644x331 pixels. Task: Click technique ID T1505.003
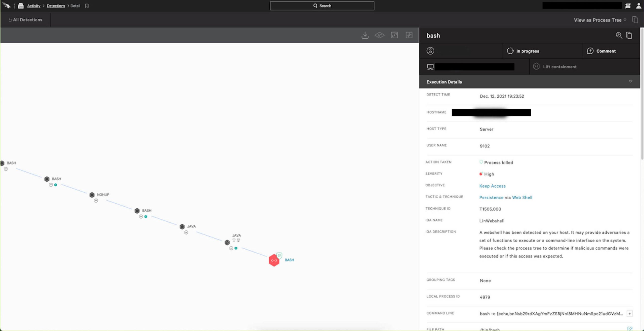pyautogui.click(x=490, y=209)
